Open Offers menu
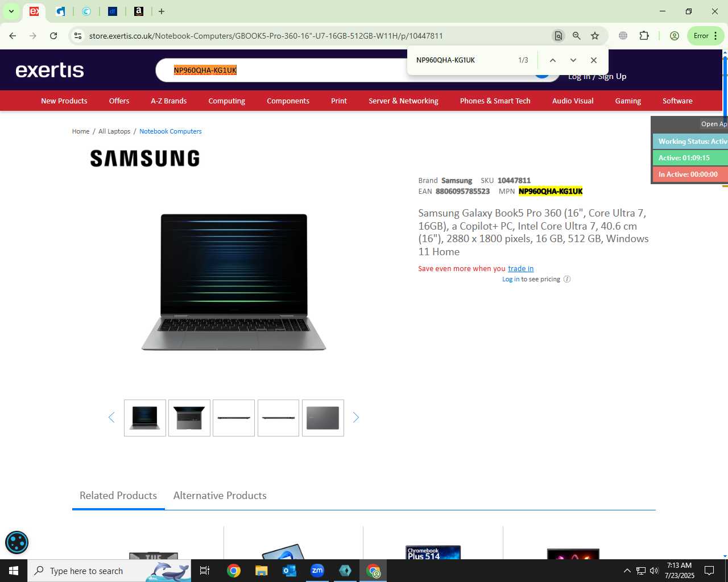The height and width of the screenshot is (582, 728). pyautogui.click(x=119, y=101)
